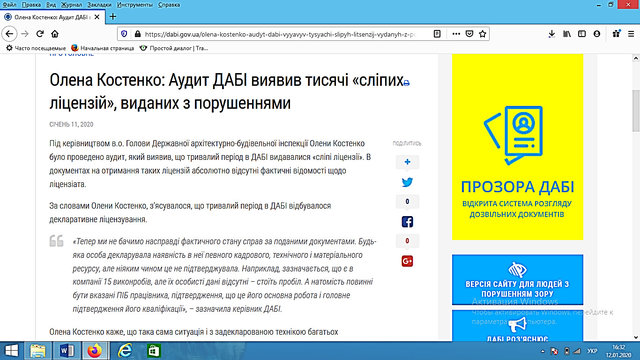Image resolution: width=640 pixels, height=360 pixels.
Task: Show hidden system tray icons
Action: click(542, 351)
